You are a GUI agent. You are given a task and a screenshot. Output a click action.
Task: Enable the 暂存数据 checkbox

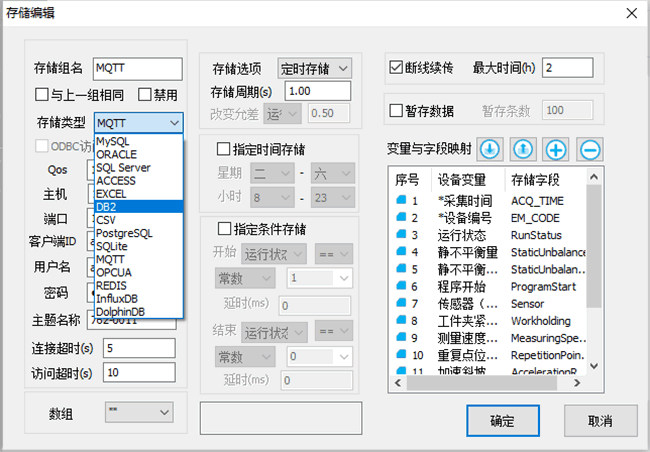point(395,110)
